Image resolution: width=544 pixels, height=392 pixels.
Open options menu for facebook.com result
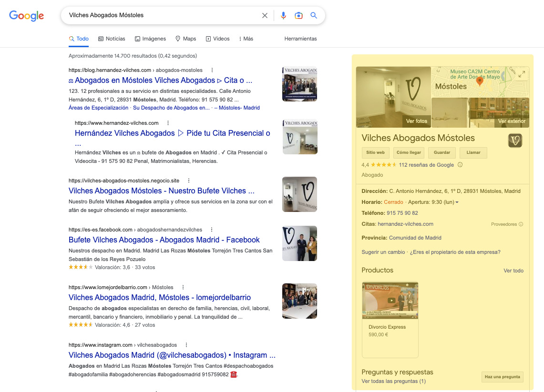coord(212,230)
